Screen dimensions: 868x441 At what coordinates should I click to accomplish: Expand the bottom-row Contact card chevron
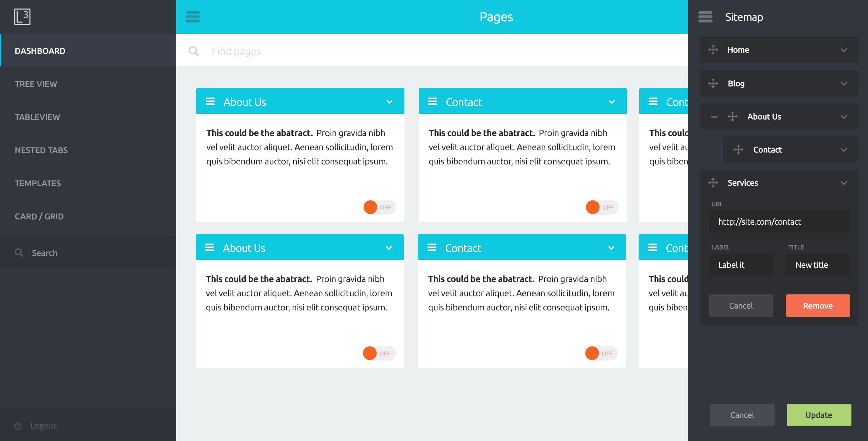611,248
